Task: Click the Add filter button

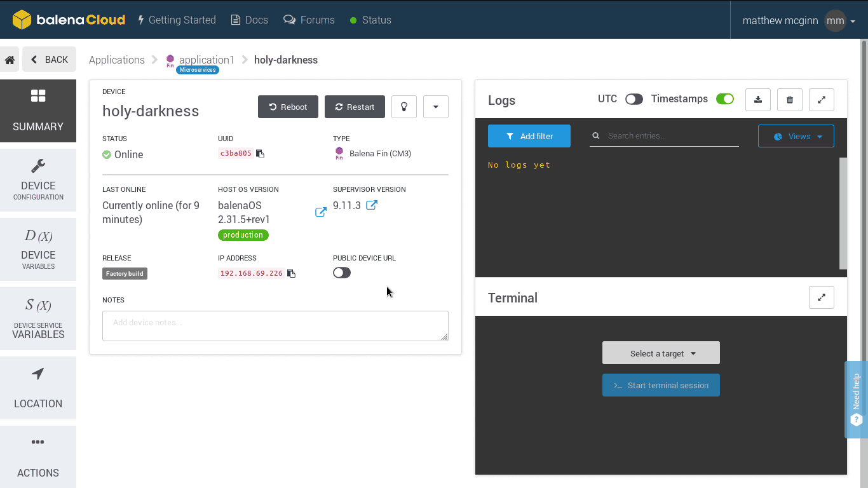Action: (529, 136)
